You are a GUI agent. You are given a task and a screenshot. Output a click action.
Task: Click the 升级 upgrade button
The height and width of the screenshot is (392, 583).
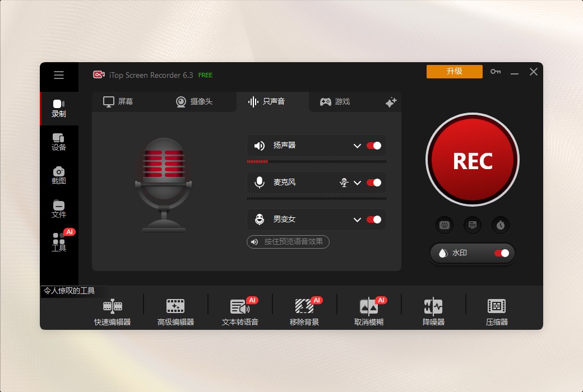coord(454,72)
